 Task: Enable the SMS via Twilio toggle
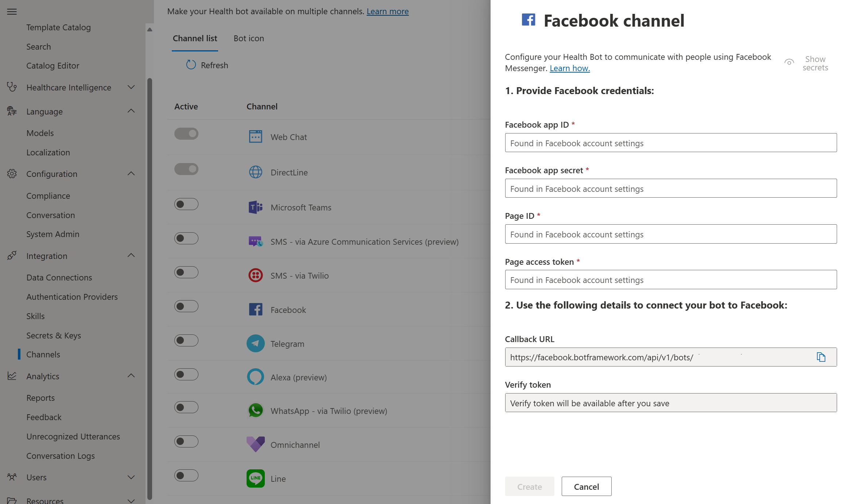pos(186,272)
